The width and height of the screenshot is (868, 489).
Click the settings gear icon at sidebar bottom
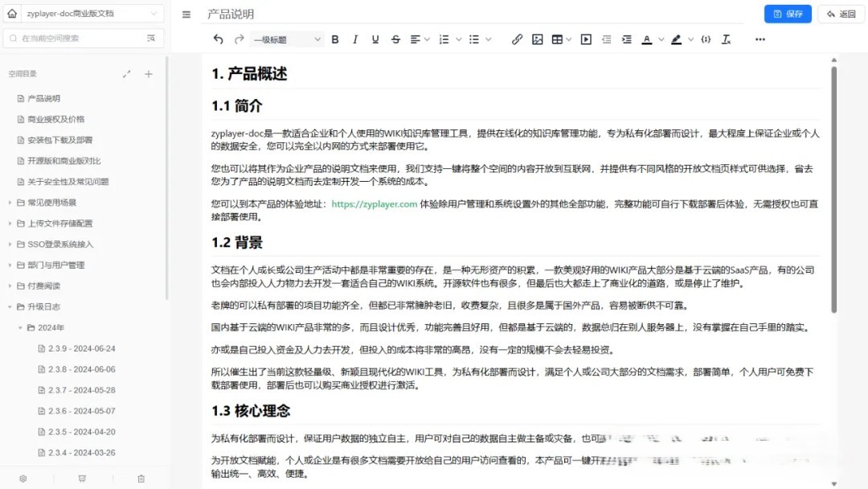click(x=23, y=479)
